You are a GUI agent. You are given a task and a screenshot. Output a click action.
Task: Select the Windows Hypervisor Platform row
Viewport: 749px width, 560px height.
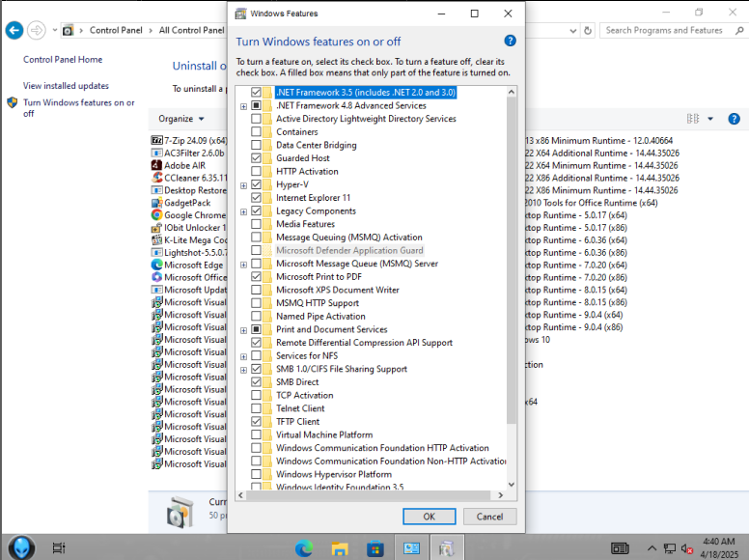(334, 474)
